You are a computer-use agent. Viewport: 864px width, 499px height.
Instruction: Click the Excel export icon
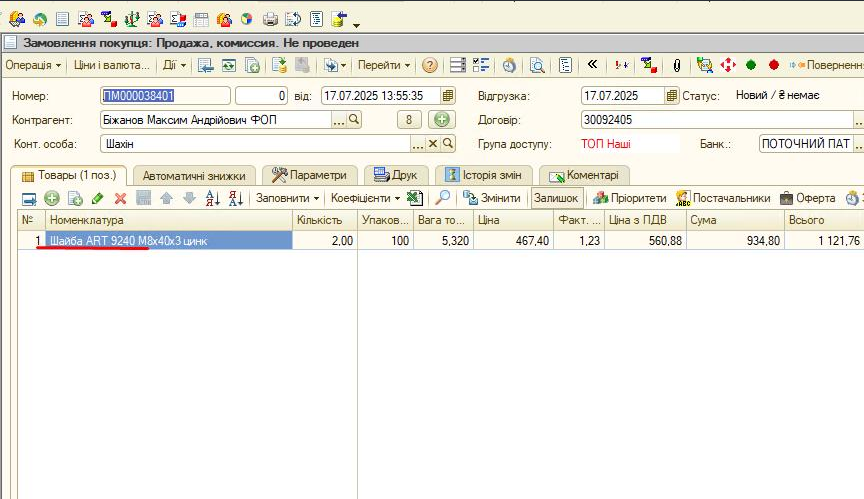click(x=414, y=198)
